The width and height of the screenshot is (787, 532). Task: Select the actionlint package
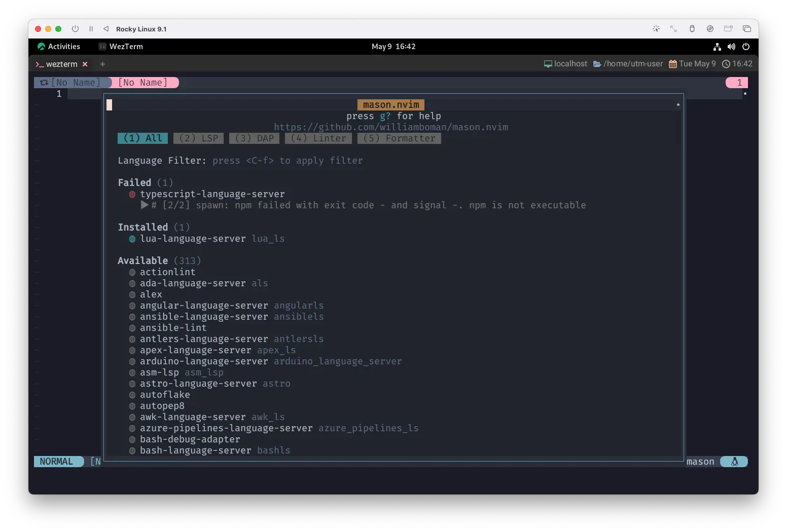tap(167, 272)
